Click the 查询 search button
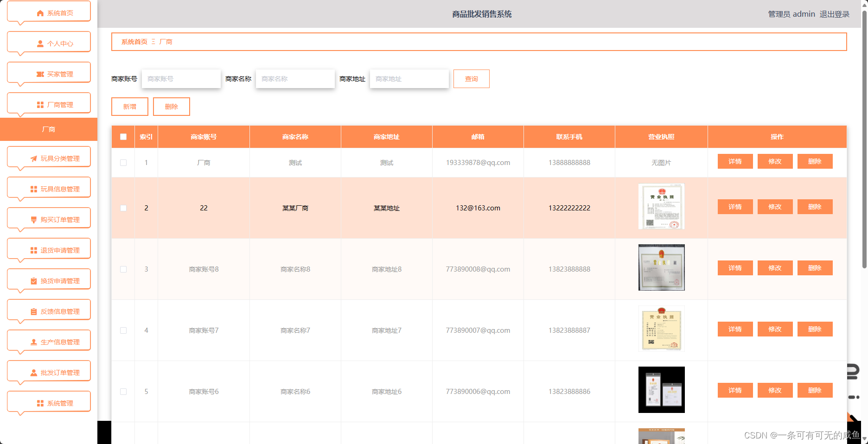This screenshot has width=868, height=444. [x=471, y=79]
